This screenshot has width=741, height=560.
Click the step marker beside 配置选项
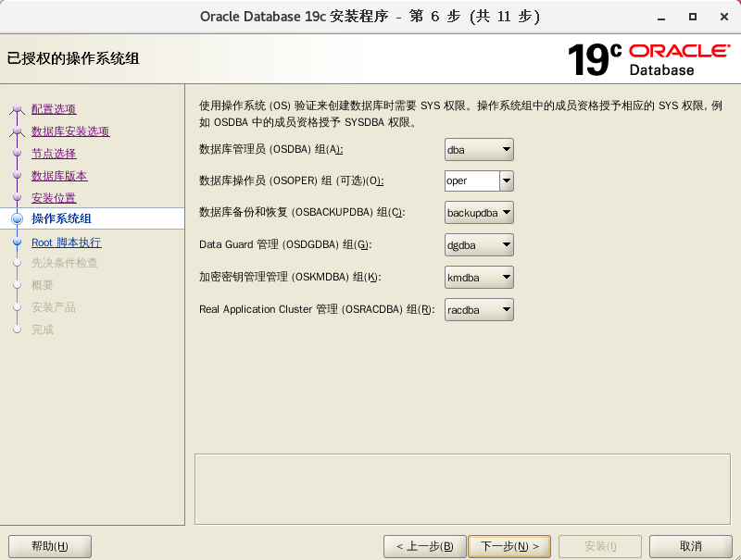pyautogui.click(x=18, y=108)
